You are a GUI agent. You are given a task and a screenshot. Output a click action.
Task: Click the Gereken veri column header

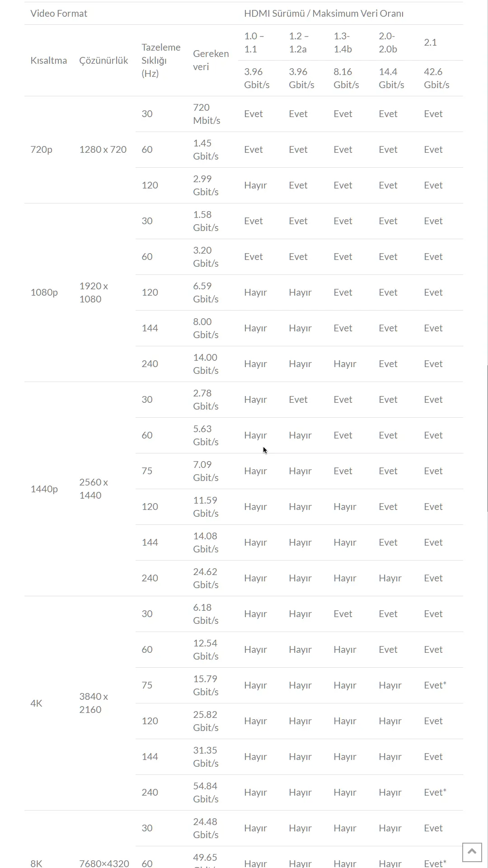(211, 60)
